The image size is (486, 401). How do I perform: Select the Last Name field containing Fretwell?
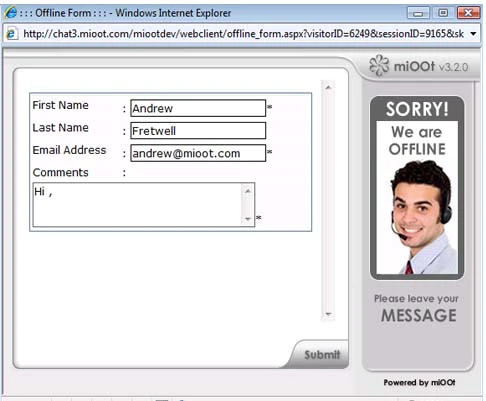[198, 130]
